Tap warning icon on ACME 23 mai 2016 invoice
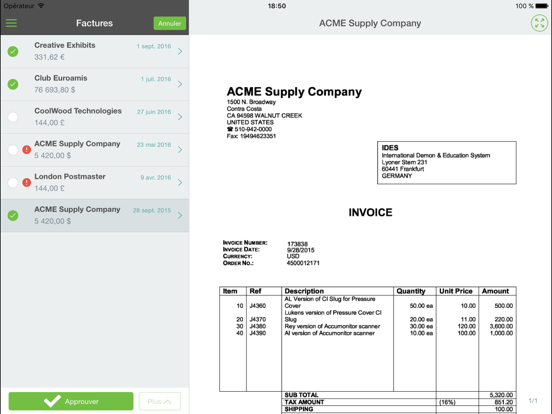The width and height of the screenshot is (552, 414). pyautogui.click(x=26, y=150)
